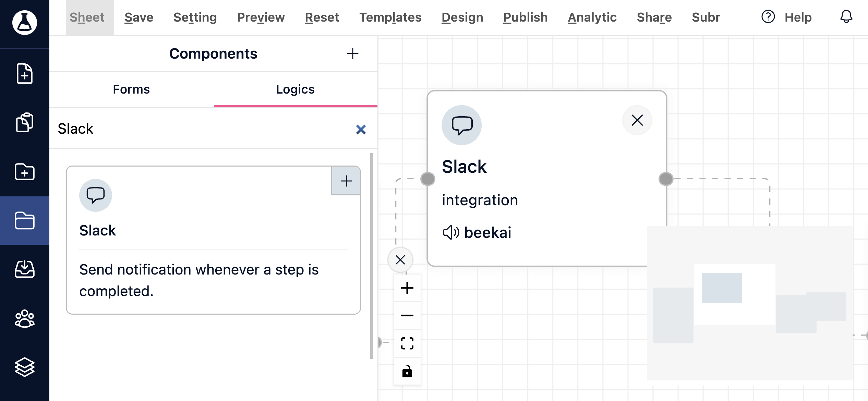868x401 pixels.
Task: Click the flask logo icon
Action: click(x=25, y=22)
